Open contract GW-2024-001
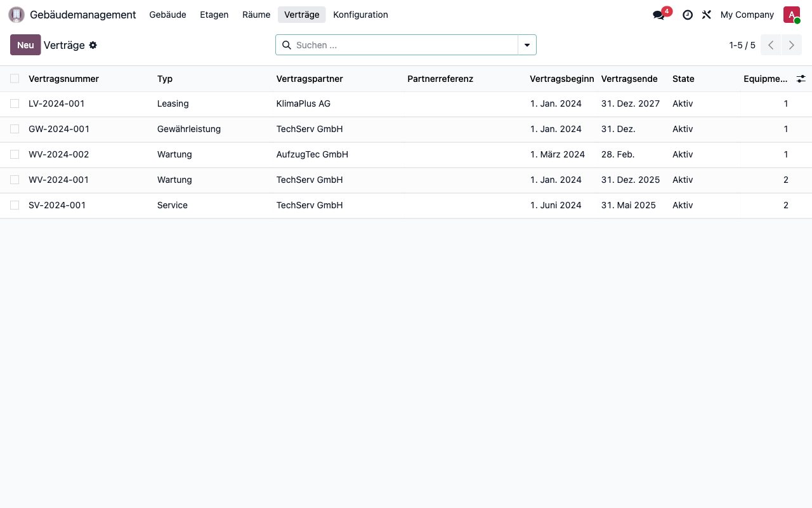Image resolution: width=812 pixels, height=508 pixels. pos(59,129)
